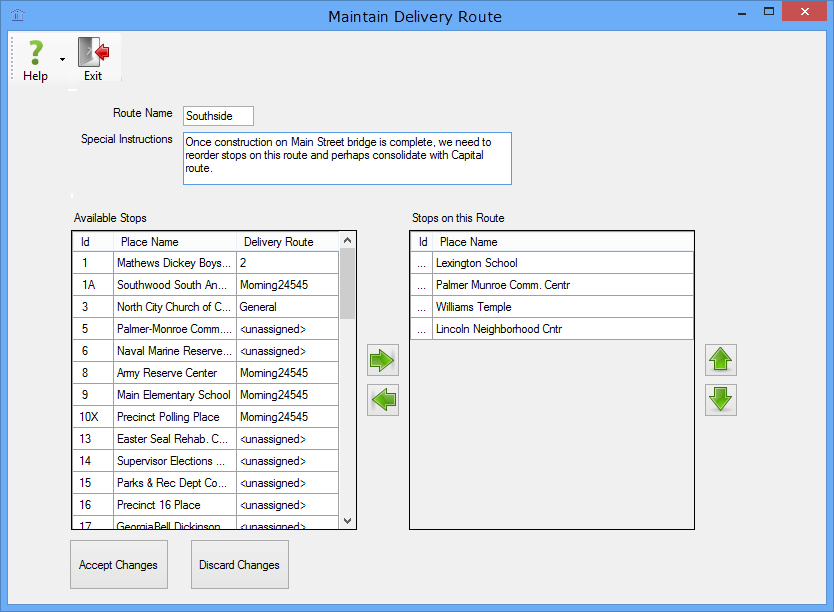Click the Id cell of Lexington School
Viewport: 834px width, 612px height.
pyautogui.click(x=422, y=263)
